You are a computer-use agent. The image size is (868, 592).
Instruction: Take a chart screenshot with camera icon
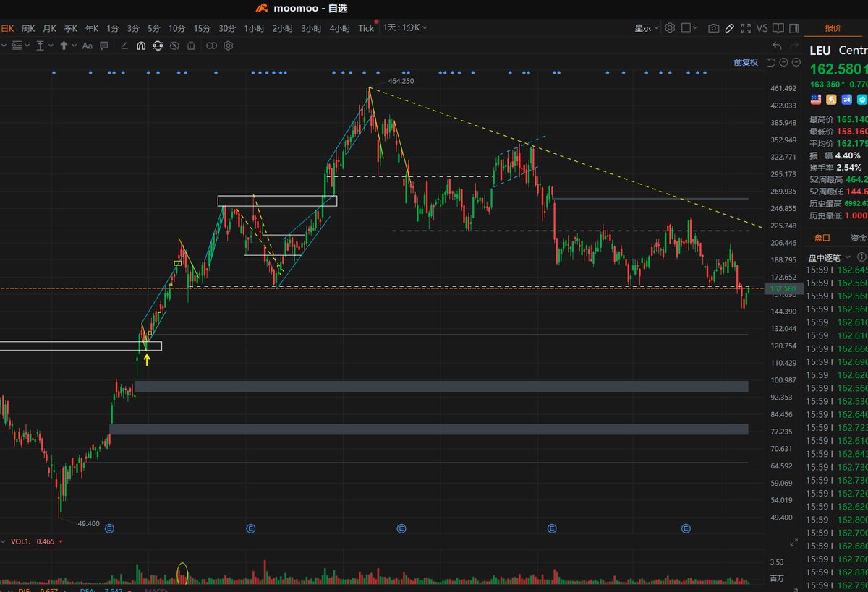coord(714,28)
